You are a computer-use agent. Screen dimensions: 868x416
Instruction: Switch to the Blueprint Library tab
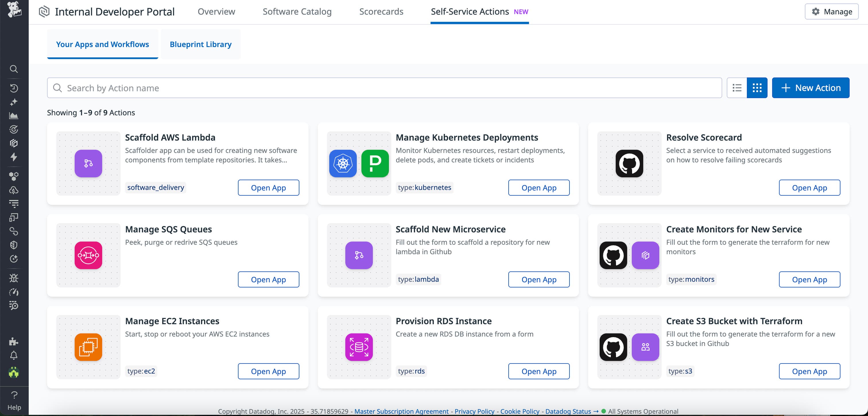201,44
